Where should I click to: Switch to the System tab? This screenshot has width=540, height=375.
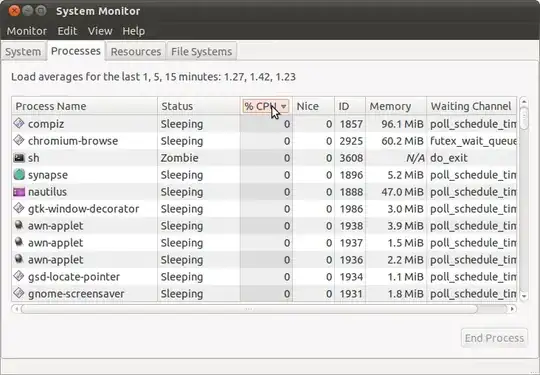click(23, 52)
